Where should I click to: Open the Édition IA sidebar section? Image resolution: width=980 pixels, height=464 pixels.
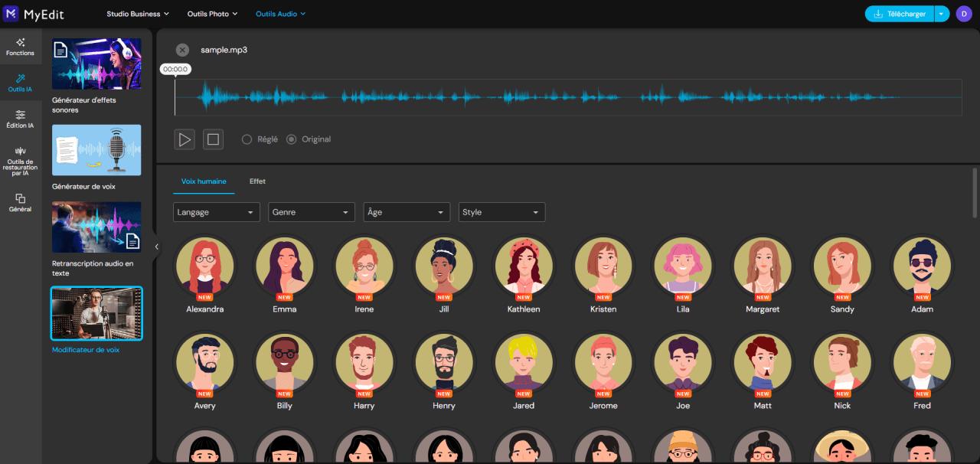[20, 119]
